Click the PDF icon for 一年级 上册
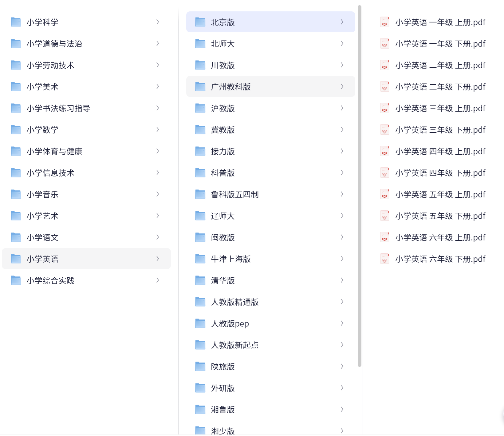 coord(384,22)
